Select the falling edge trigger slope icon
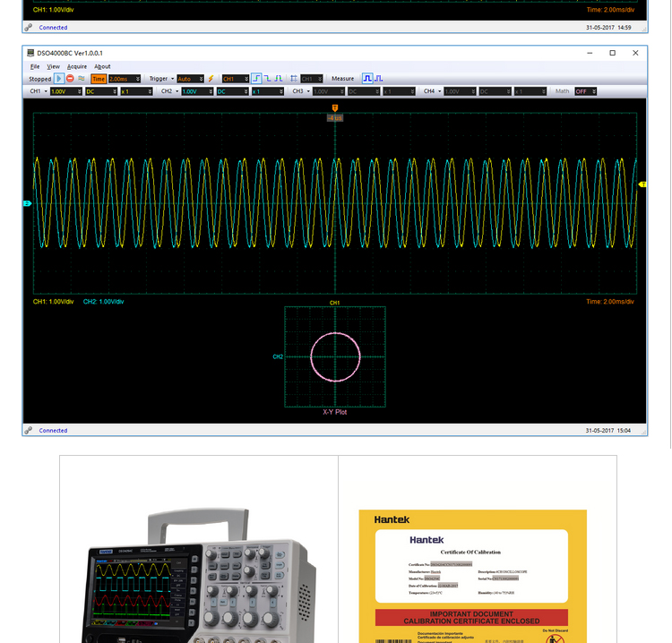 point(268,79)
